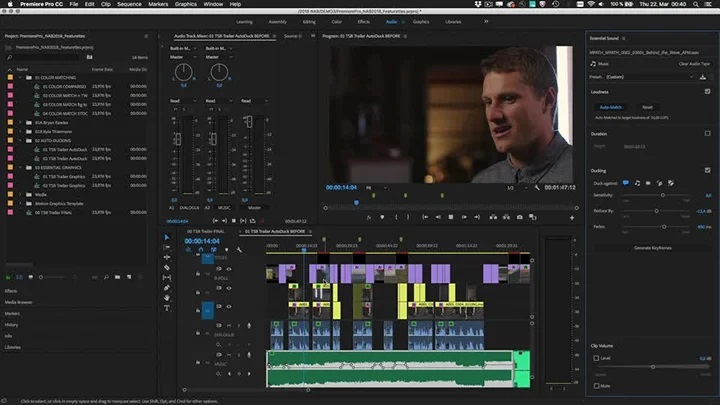Toggle the Ducking checkbox
Image resolution: width=720 pixels, height=405 pixels.
(x=707, y=170)
